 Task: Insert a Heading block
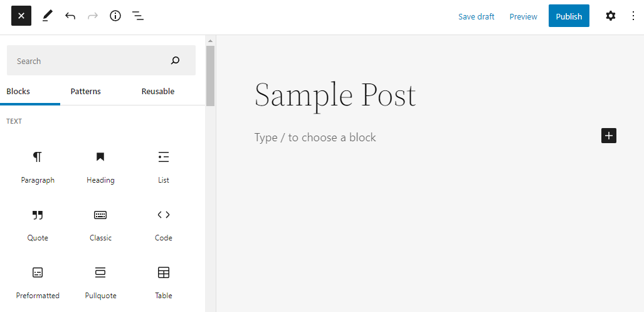pos(100,166)
